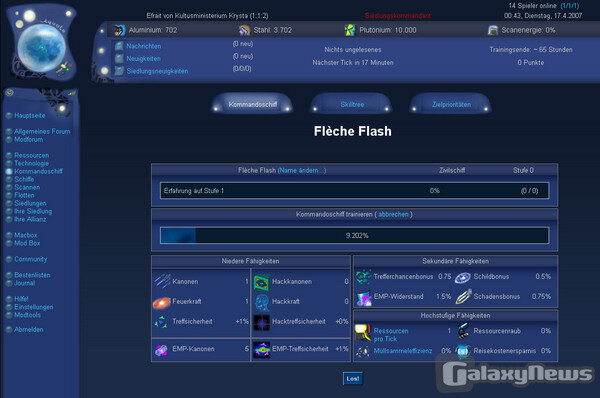The image size is (600, 398).
Task: Click the Scanenergie icon
Action: click(493, 30)
